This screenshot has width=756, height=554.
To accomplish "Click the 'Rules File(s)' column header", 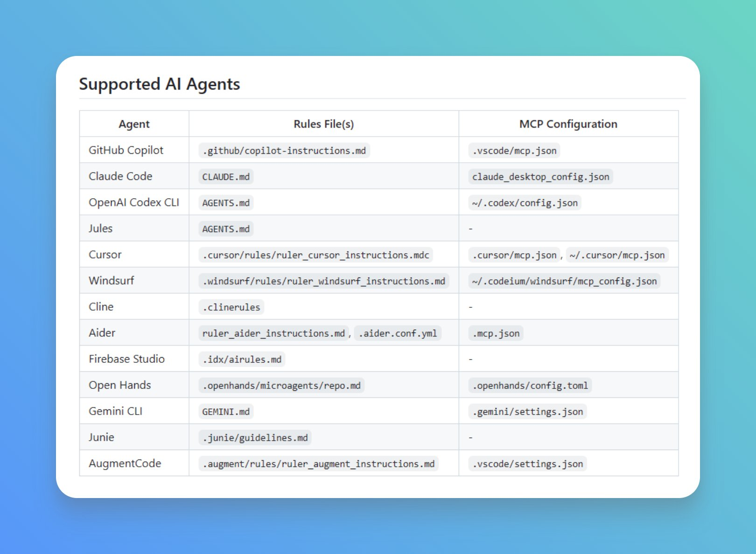I will [x=324, y=124].
